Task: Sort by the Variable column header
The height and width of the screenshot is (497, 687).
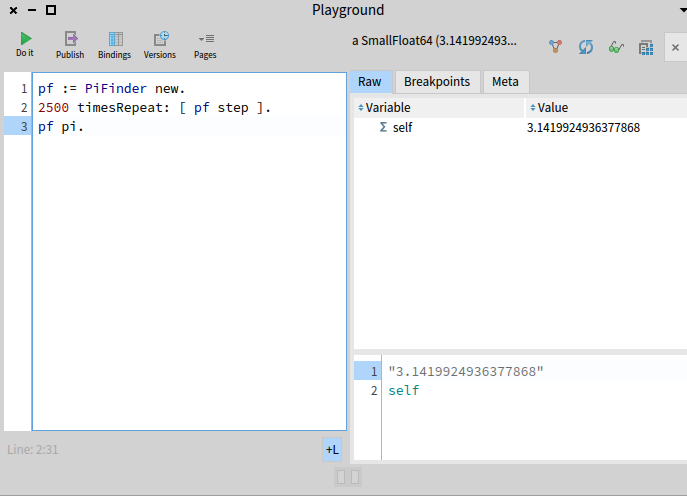Action: [x=439, y=108]
